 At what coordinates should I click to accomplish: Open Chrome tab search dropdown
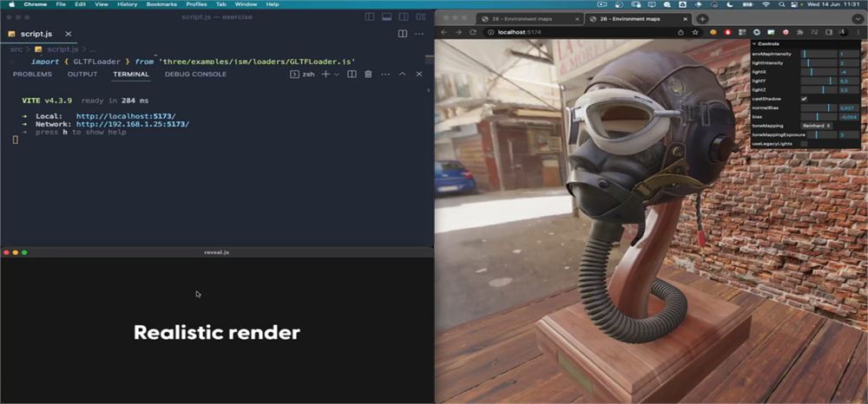click(x=858, y=19)
